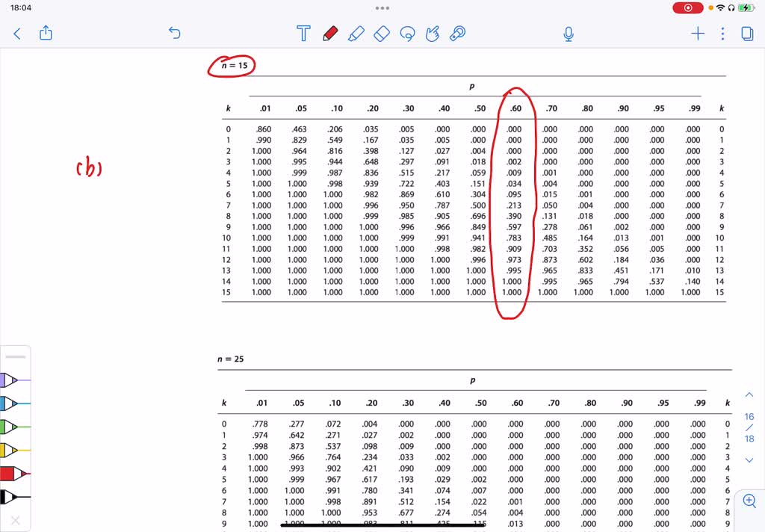Open the three-dot options menu
The width and height of the screenshot is (765, 532).
[x=721, y=34]
